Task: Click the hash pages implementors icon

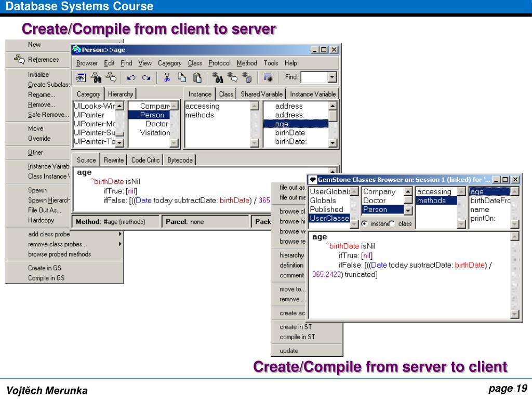Action: point(247,78)
